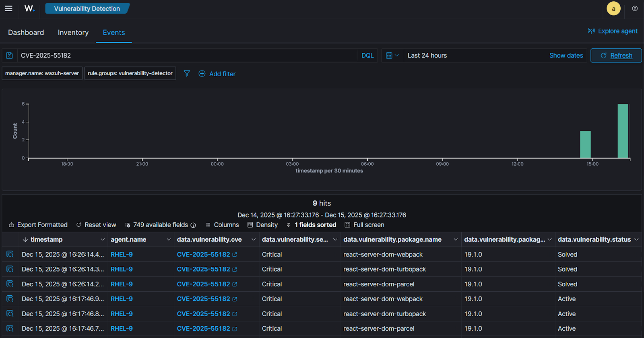Open the hamburger navigation menu
The image size is (644, 338).
click(x=8, y=8)
